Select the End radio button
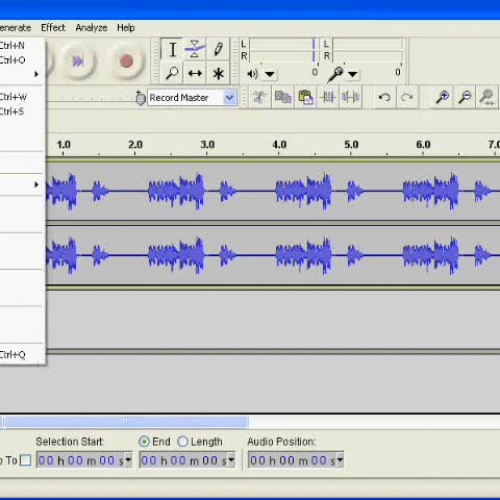 pos(144,442)
